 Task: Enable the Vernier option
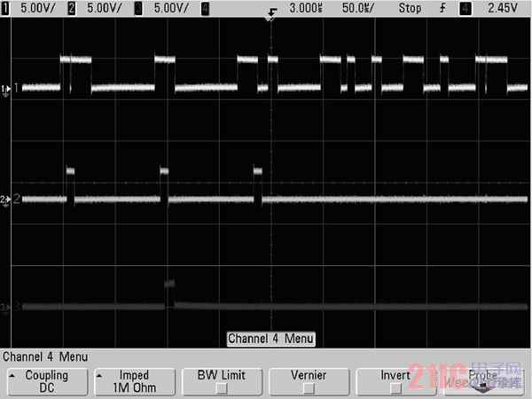pos(309,381)
